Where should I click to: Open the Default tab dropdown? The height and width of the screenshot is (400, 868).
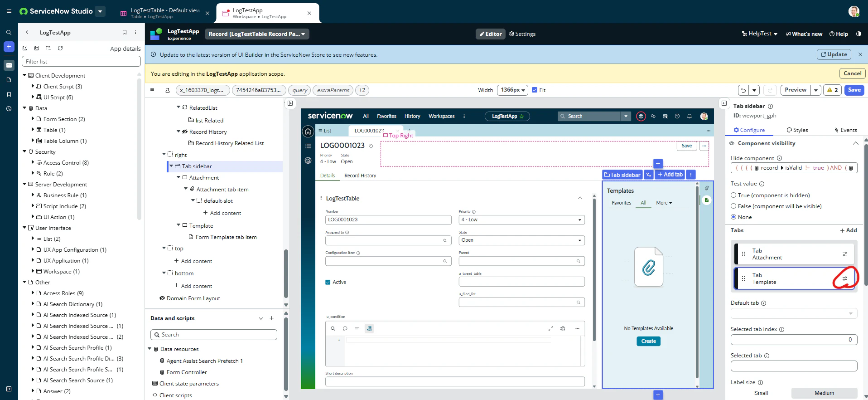tap(794, 313)
